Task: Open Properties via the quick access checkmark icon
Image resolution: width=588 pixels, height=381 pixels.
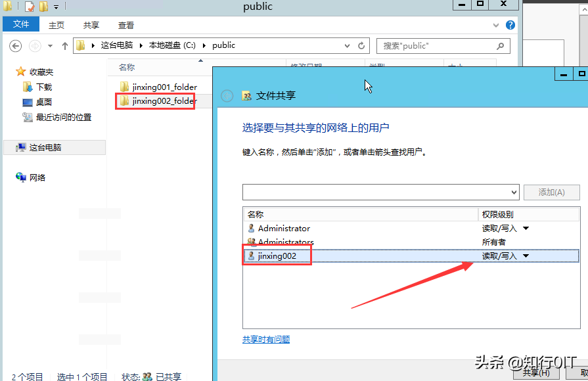Action: 29,7
